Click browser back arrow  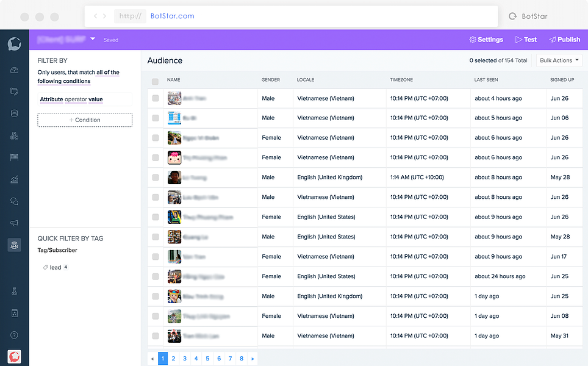click(x=96, y=16)
